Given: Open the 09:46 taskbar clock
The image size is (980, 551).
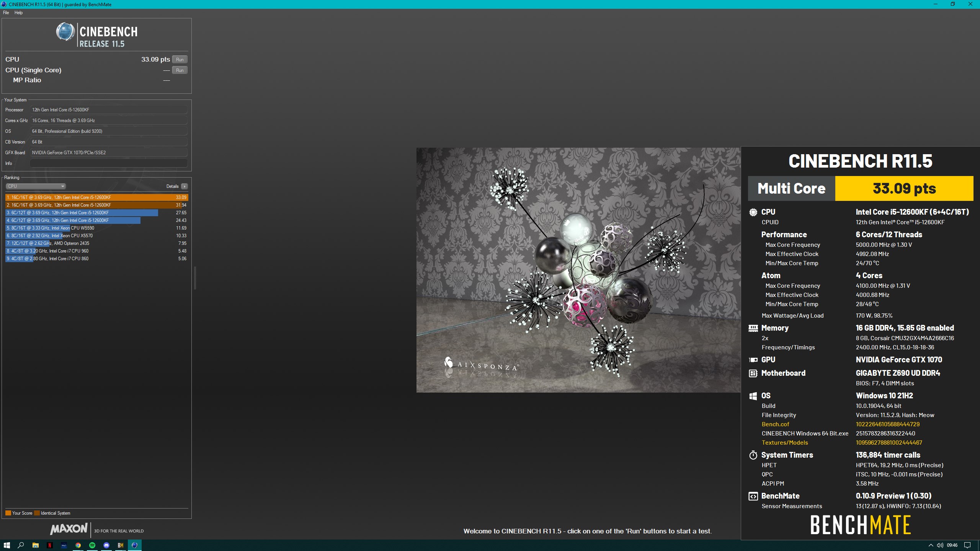Looking at the screenshot, I should (x=952, y=545).
